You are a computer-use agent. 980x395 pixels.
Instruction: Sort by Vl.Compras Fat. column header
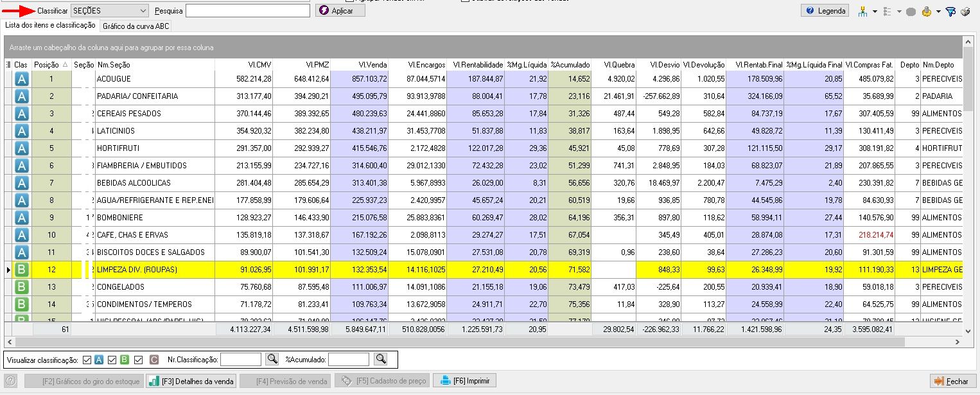coord(870,65)
